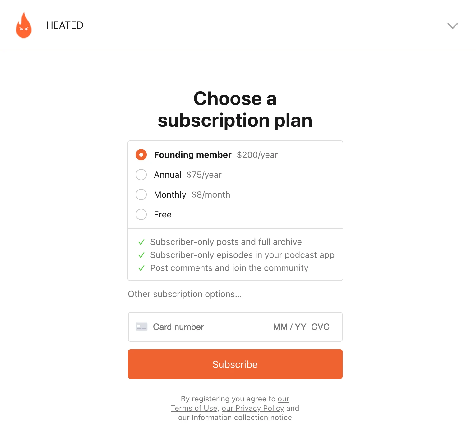Open the Terms of Use link
The width and height of the screenshot is (476, 448).
194,408
